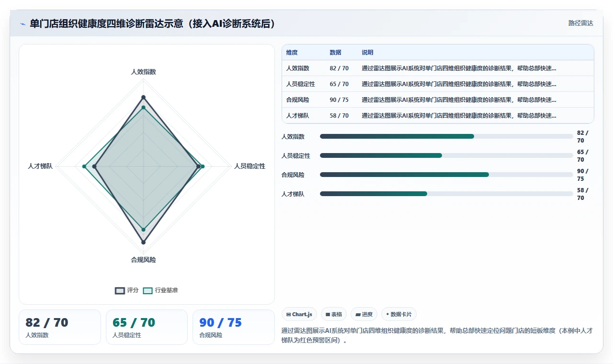Viewport: 613px width, 364px height.
Task: Open the 65 / 70 人员稳定性 card
Action: click(147, 327)
